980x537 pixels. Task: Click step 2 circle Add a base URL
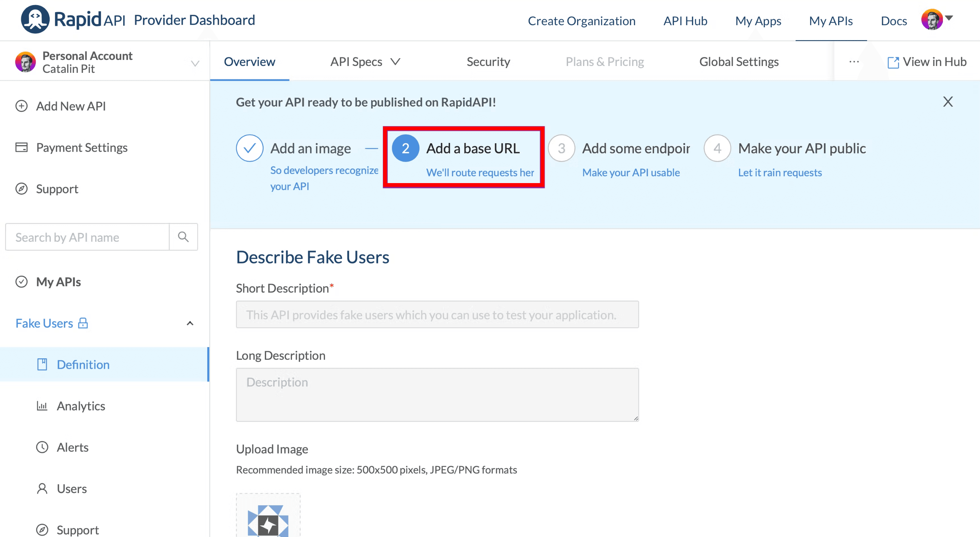point(406,148)
